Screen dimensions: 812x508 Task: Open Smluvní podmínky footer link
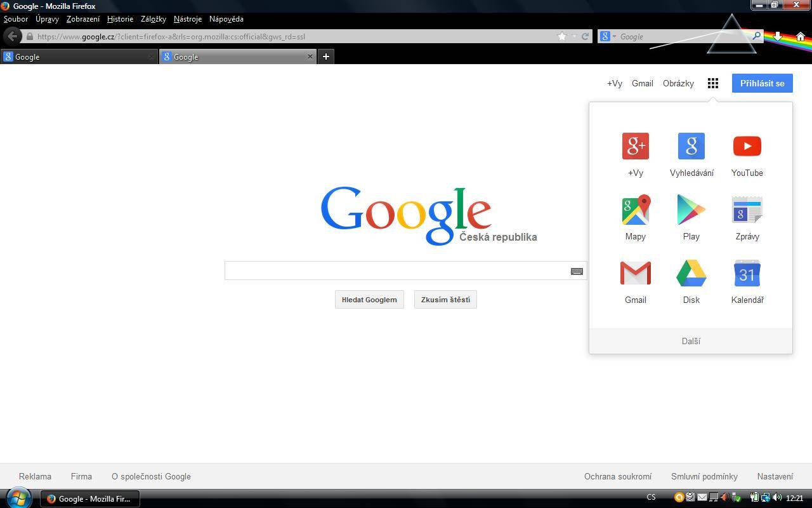(x=704, y=476)
